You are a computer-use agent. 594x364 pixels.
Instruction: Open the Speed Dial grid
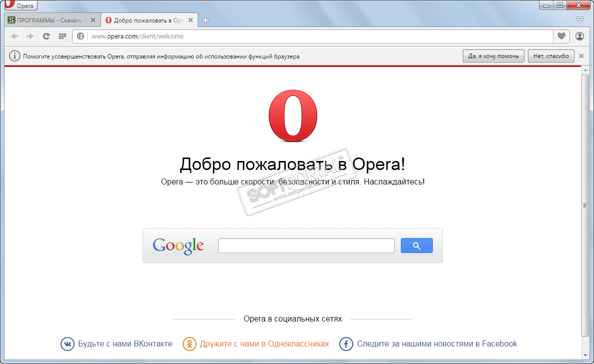coord(63,36)
